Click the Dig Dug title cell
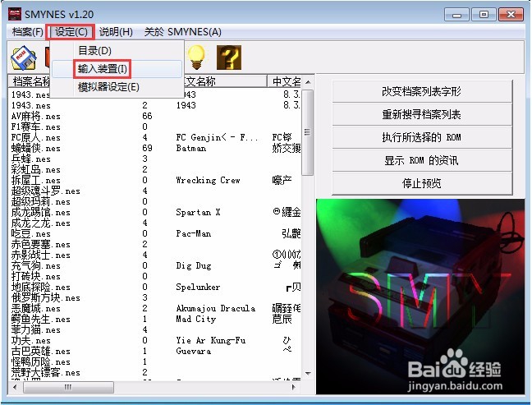 (194, 266)
